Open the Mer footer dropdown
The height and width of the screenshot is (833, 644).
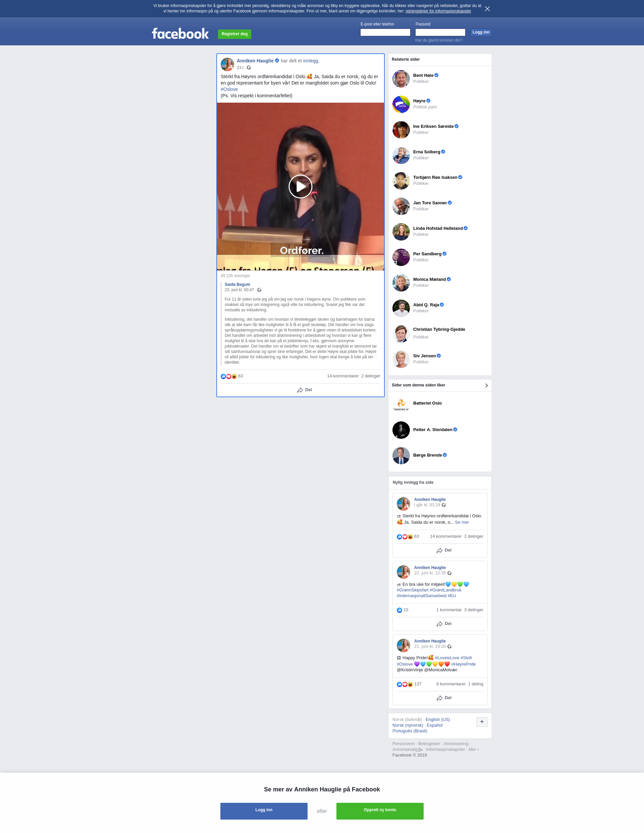pos(473,749)
